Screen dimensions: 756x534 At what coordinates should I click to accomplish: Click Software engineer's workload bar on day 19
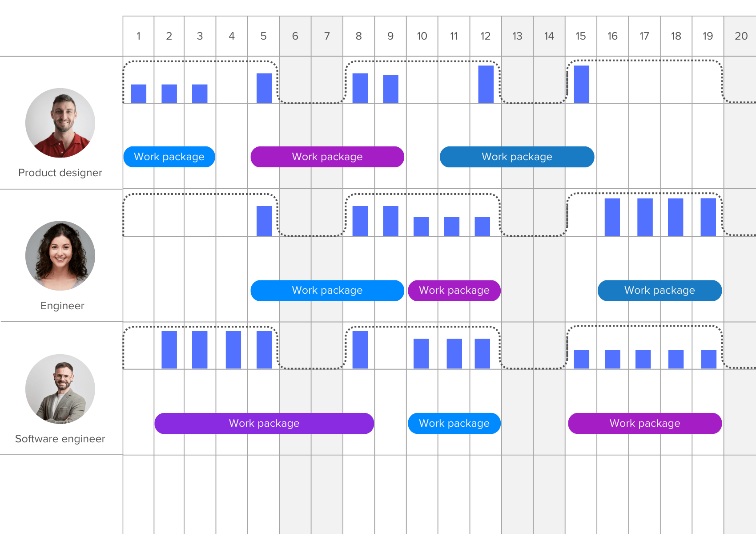(x=709, y=359)
